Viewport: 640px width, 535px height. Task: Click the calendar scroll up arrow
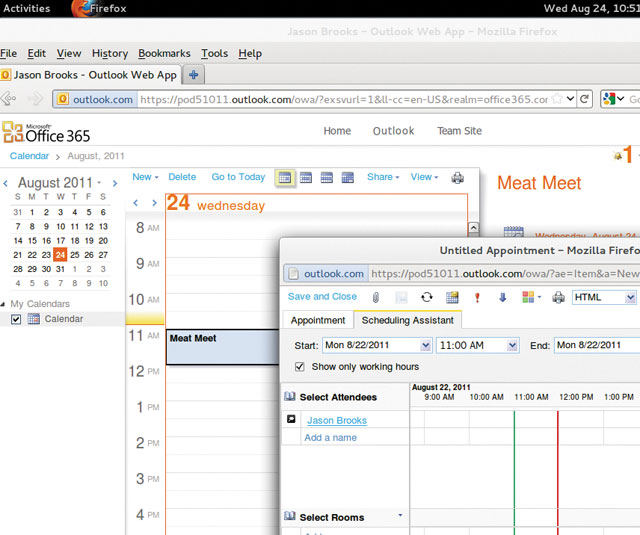[473, 228]
